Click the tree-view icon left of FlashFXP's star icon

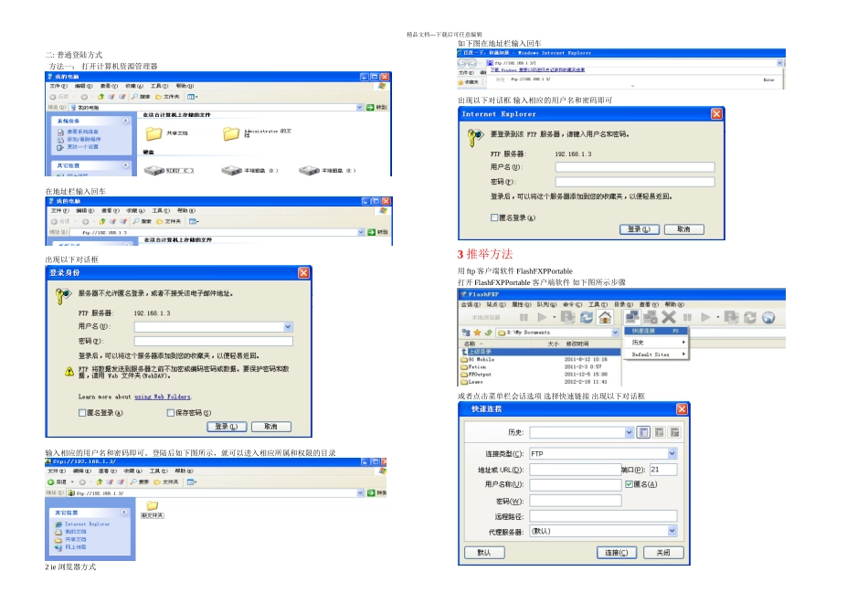tap(466, 333)
